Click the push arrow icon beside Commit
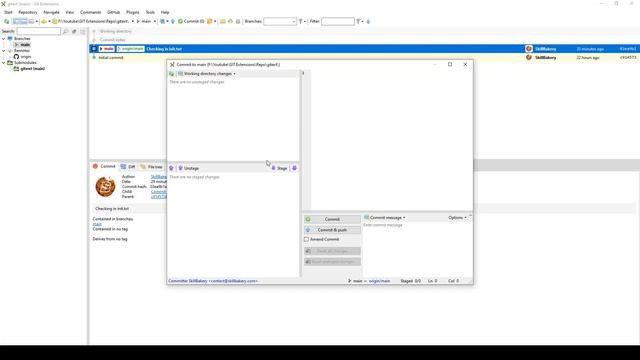 click(173, 21)
